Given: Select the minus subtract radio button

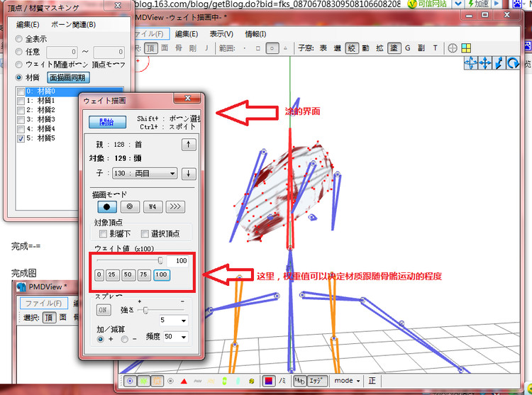Looking at the screenshot, I should 125,339.
